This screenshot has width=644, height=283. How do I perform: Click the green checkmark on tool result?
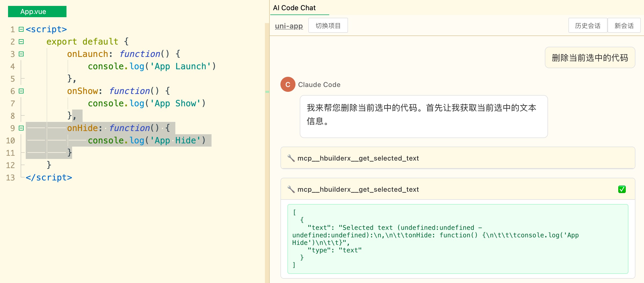click(x=622, y=189)
